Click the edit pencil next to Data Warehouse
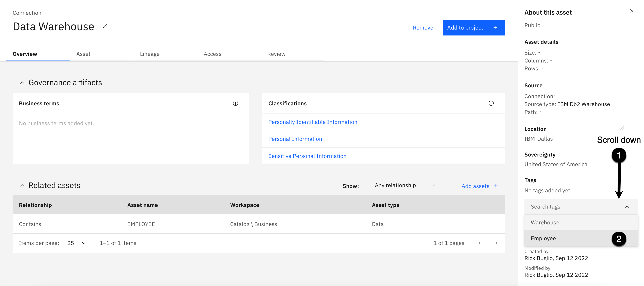 coord(106,27)
